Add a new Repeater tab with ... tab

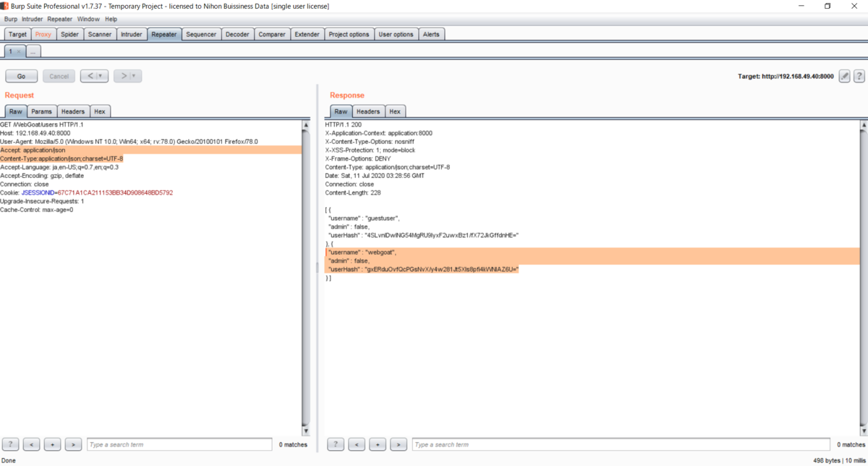[x=34, y=51]
